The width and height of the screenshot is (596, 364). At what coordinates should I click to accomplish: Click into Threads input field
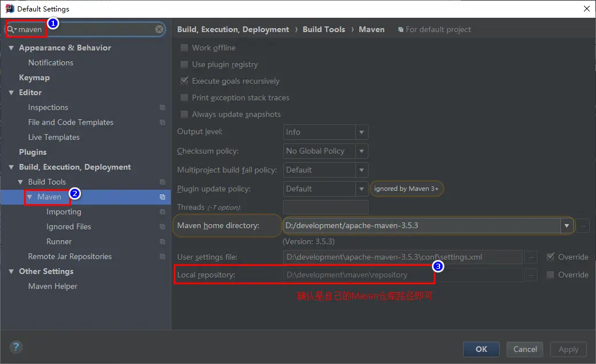326,208
